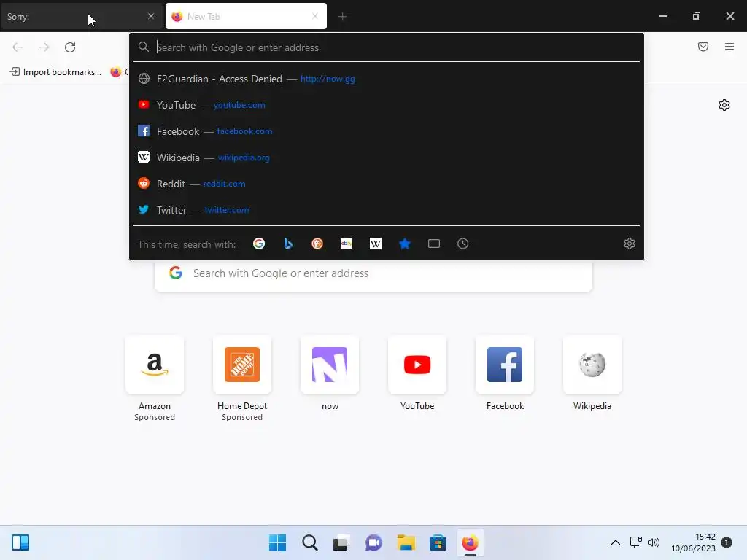Viewport: 747px width, 560px height.
Task: Close the New Tab tab
Action: (x=315, y=16)
